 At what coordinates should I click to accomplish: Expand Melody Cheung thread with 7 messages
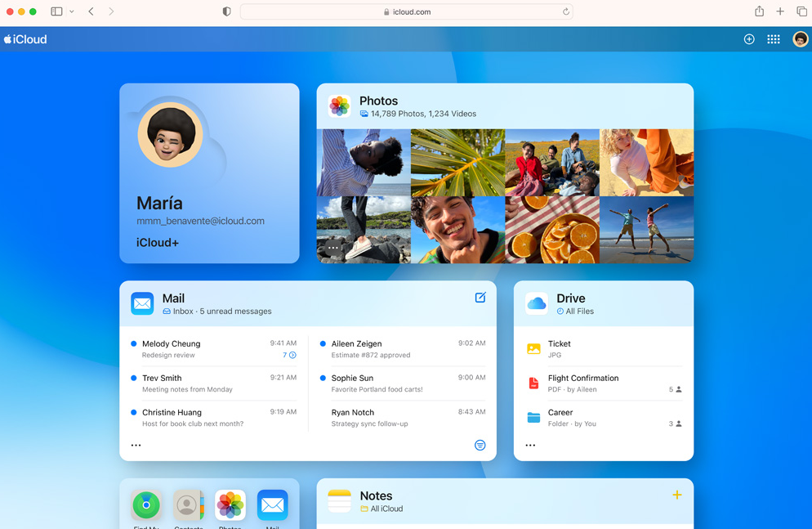click(x=290, y=356)
